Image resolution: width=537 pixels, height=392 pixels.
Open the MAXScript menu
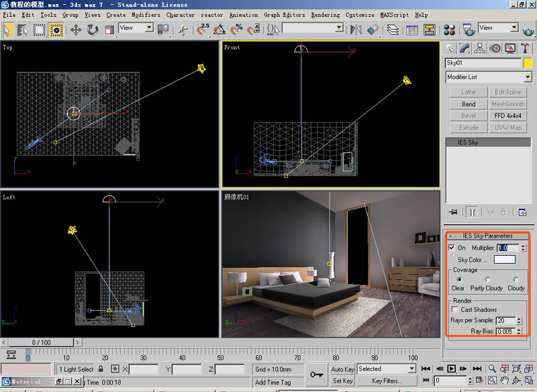click(395, 15)
